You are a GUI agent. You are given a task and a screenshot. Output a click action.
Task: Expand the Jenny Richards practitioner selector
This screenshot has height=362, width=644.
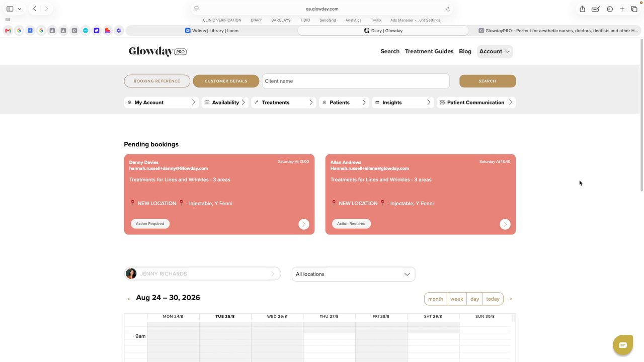(x=202, y=274)
